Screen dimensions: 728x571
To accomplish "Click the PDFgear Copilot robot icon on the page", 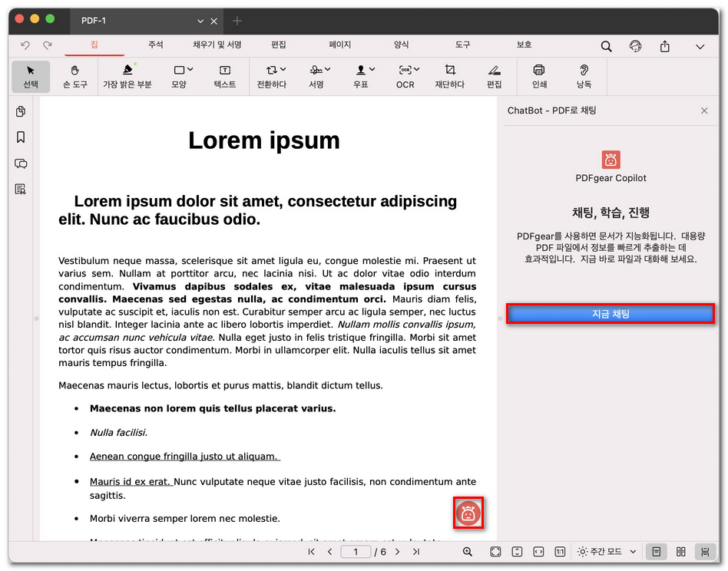I will tap(468, 514).
